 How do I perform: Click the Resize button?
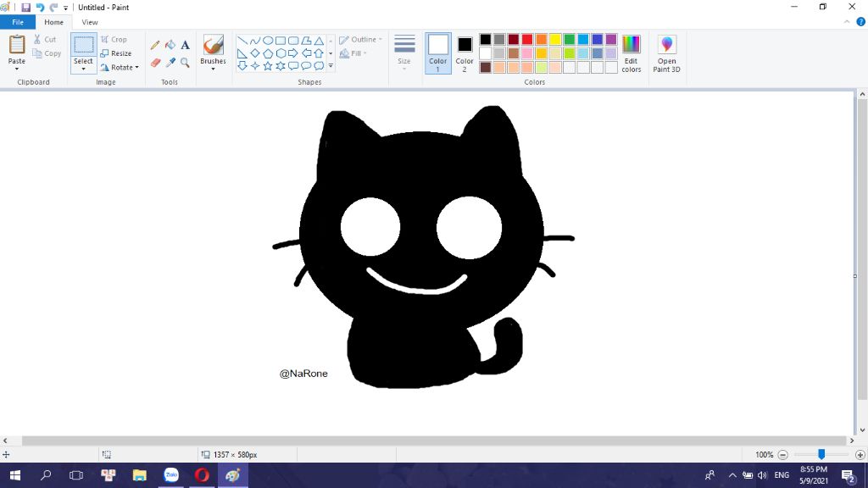pos(115,53)
